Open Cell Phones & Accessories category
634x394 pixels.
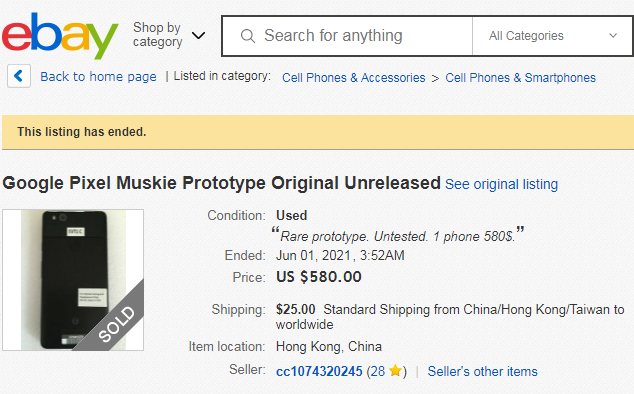(x=353, y=78)
